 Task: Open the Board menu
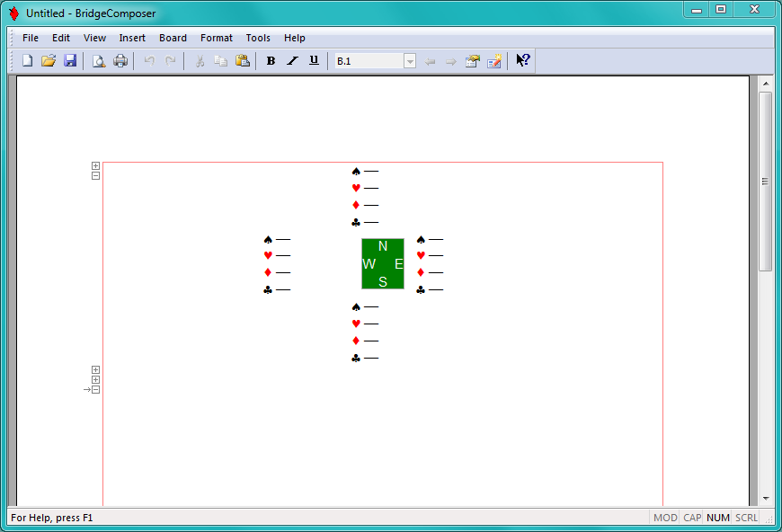point(173,38)
